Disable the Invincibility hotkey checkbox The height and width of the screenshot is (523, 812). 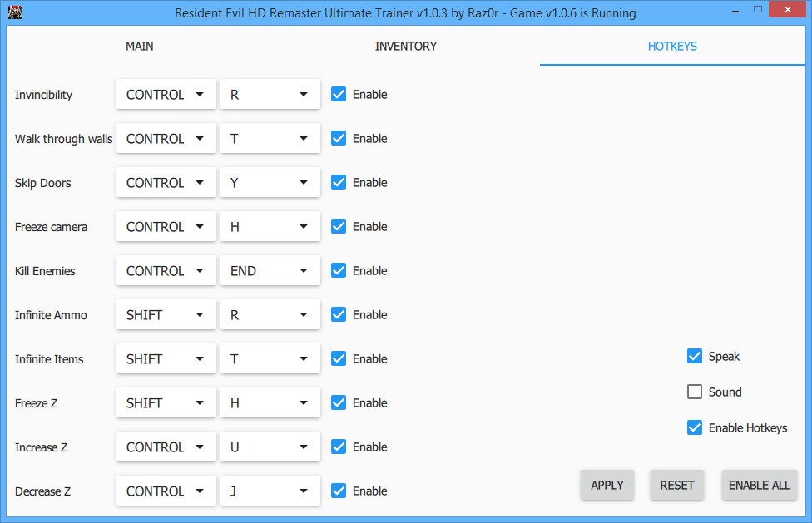click(339, 95)
